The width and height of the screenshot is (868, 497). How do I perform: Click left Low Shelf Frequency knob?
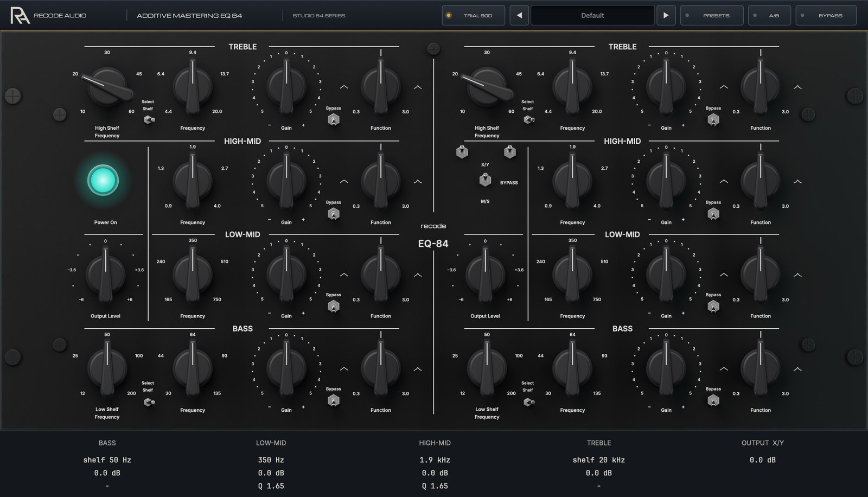point(107,368)
